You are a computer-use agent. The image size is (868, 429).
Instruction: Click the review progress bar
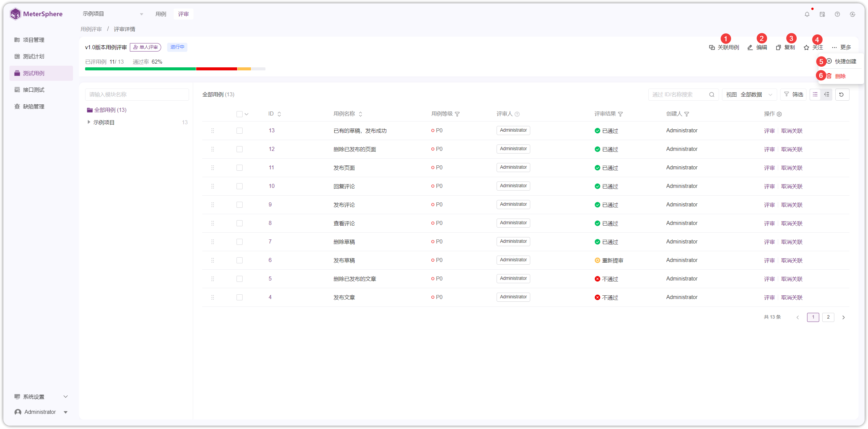point(175,69)
